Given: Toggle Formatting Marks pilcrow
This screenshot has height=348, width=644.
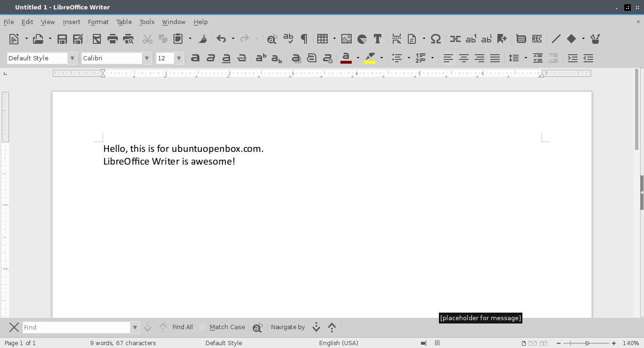Looking at the screenshot, I should point(304,39).
